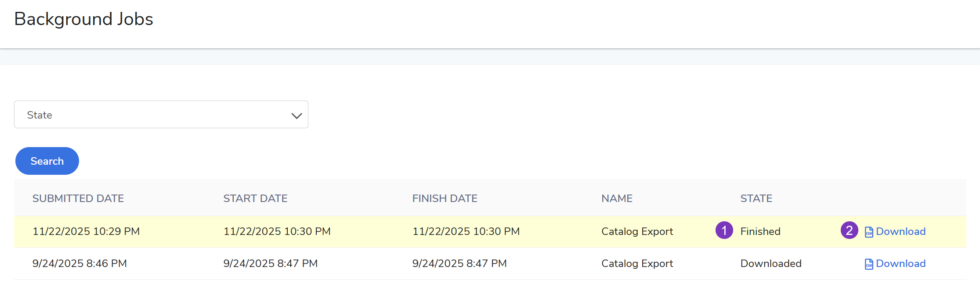Image resolution: width=980 pixels, height=285 pixels.
Task: Click the NAME column header
Action: [x=617, y=198]
